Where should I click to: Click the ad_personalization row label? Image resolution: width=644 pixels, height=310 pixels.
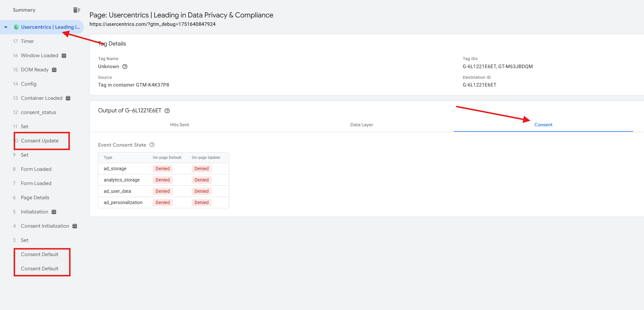(123, 202)
